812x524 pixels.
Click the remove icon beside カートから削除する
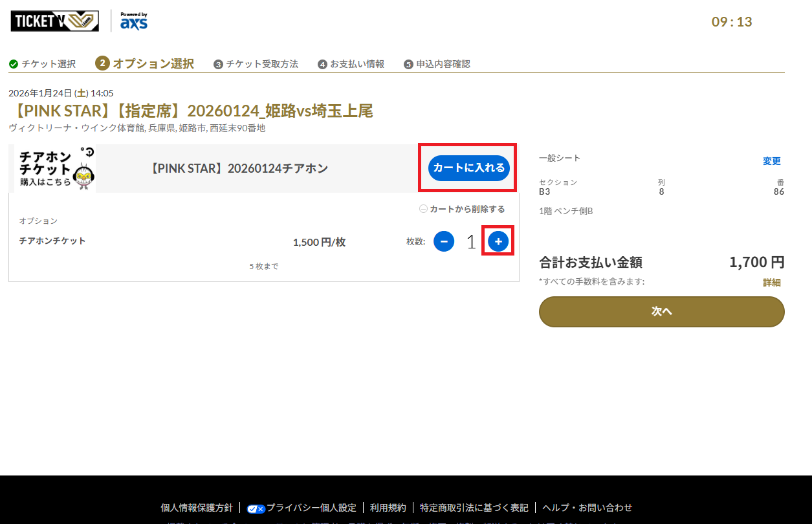point(423,209)
